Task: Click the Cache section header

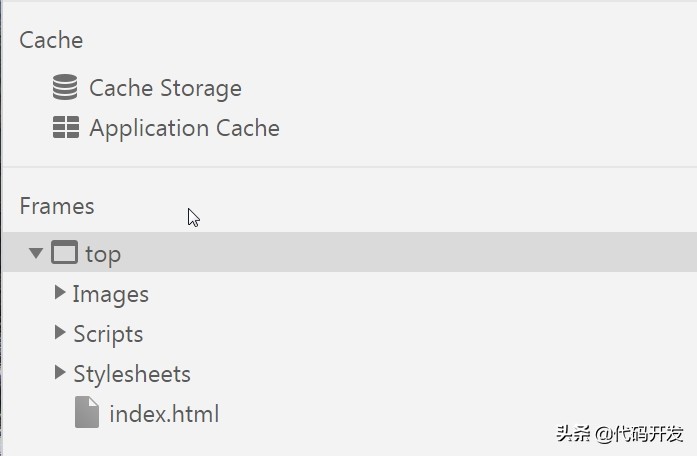Action: [51, 40]
